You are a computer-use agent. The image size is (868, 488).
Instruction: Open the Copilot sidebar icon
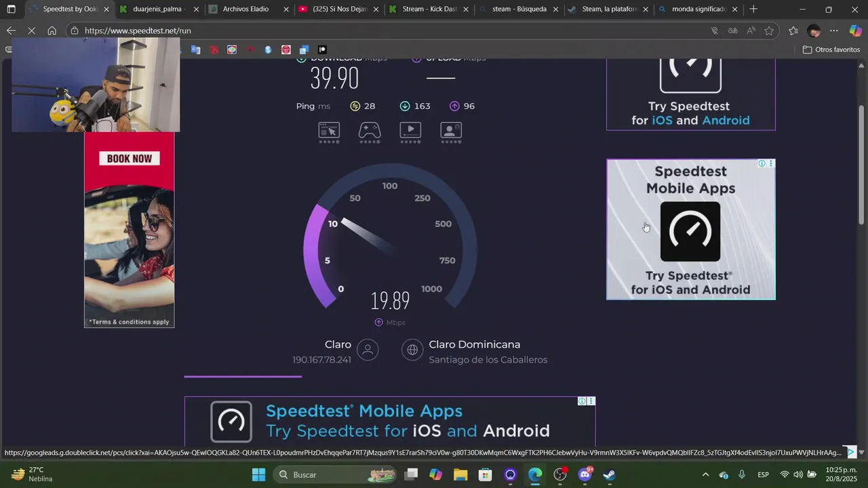pyautogui.click(x=855, y=30)
